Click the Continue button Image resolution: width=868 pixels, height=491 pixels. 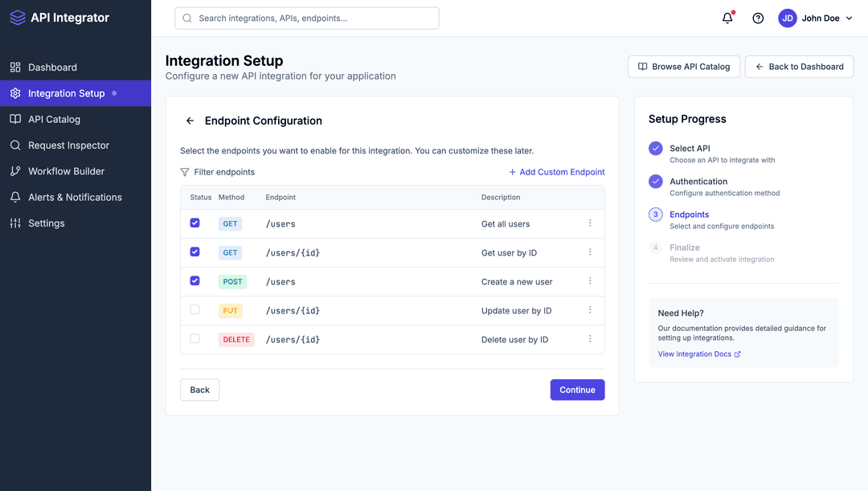577,390
